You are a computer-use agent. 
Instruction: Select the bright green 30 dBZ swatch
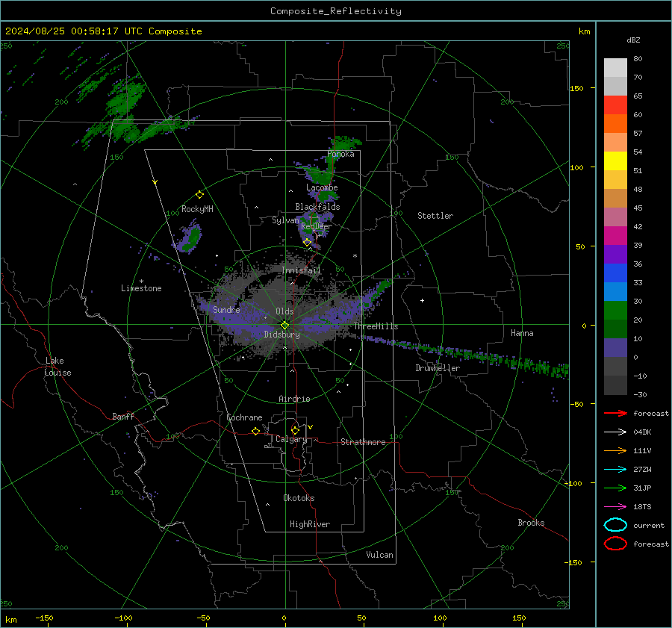click(615, 311)
